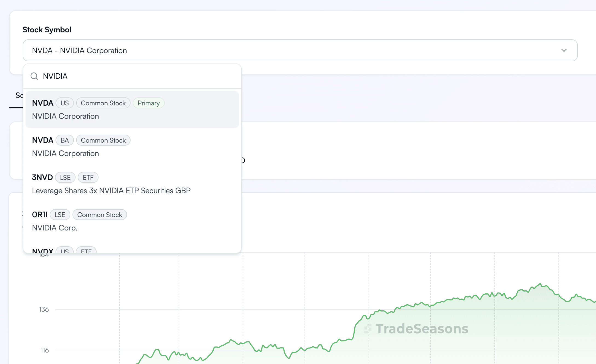This screenshot has width=596, height=364.
Task: Click the ETF tag on 3NVD row
Action: 88,178
